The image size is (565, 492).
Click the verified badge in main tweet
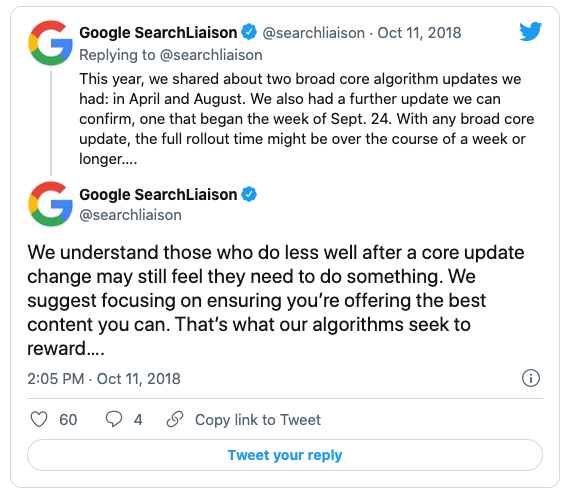pyautogui.click(x=249, y=194)
